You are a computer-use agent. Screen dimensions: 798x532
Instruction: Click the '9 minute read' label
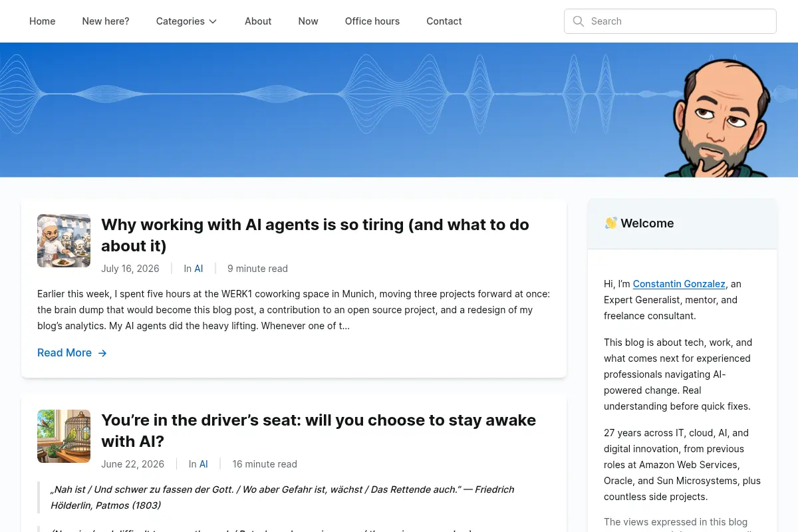[257, 269]
